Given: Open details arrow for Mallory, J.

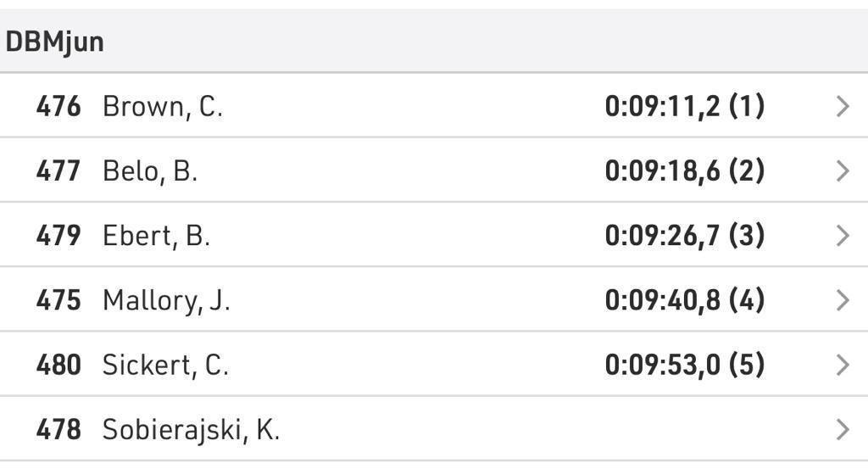Looking at the screenshot, I should click(x=842, y=300).
